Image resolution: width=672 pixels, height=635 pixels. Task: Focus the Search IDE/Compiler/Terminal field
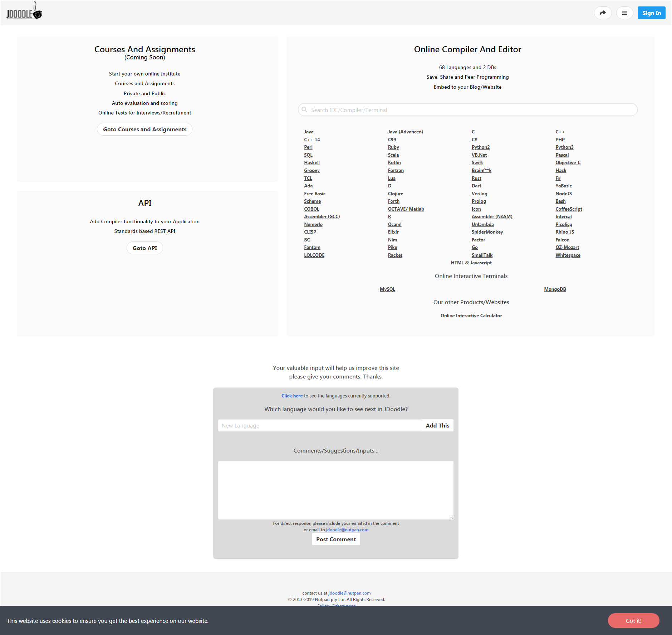pos(467,109)
